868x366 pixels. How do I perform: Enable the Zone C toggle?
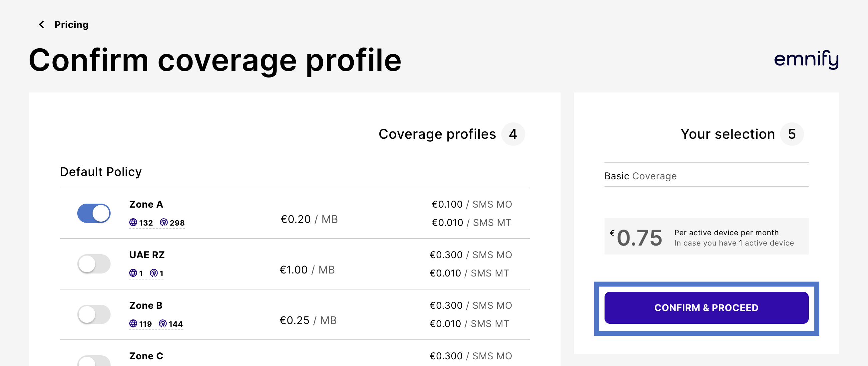coord(94,361)
